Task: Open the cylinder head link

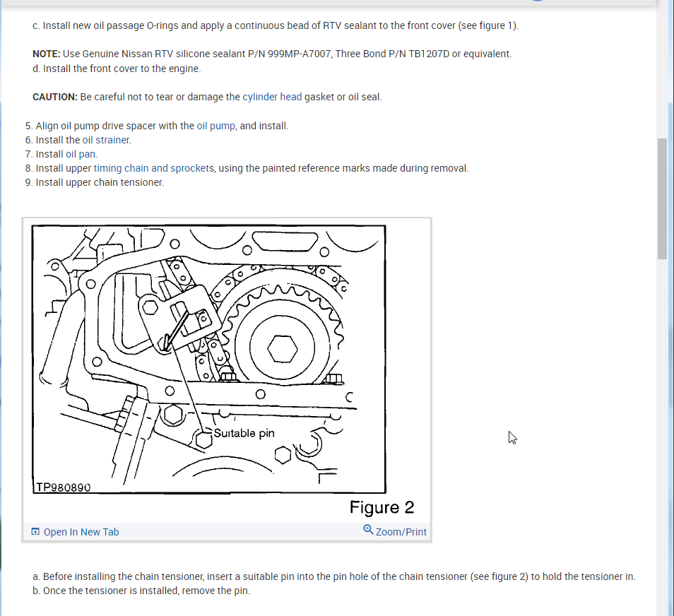Action: tap(272, 97)
